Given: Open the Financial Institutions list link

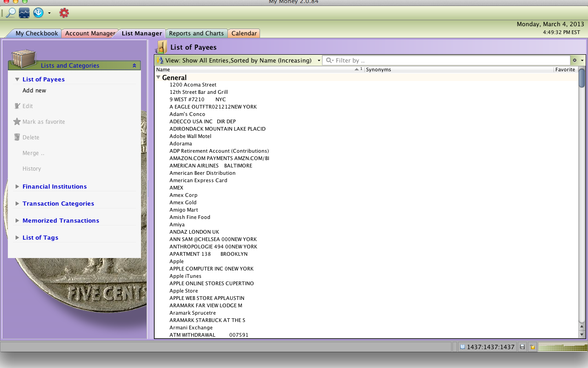Looking at the screenshot, I should 55,186.
